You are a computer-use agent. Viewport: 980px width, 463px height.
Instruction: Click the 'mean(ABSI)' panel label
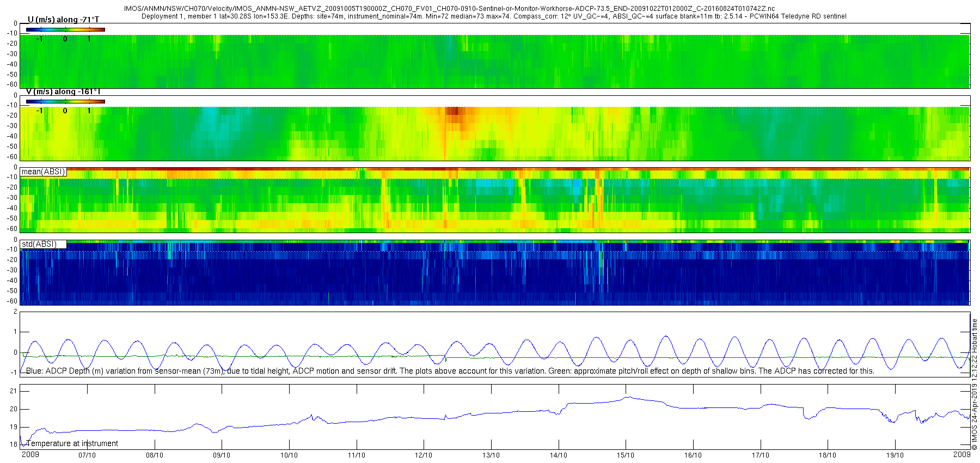click(x=44, y=172)
